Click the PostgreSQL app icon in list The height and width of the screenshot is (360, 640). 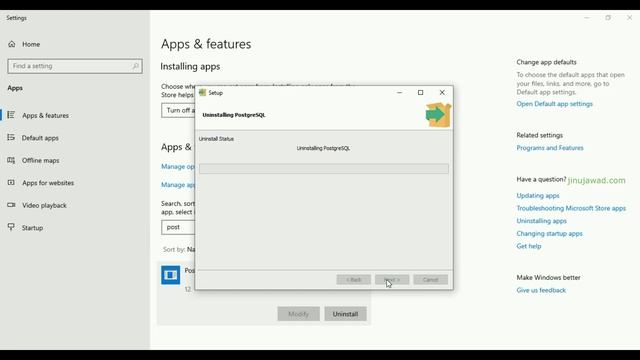(x=171, y=275)
